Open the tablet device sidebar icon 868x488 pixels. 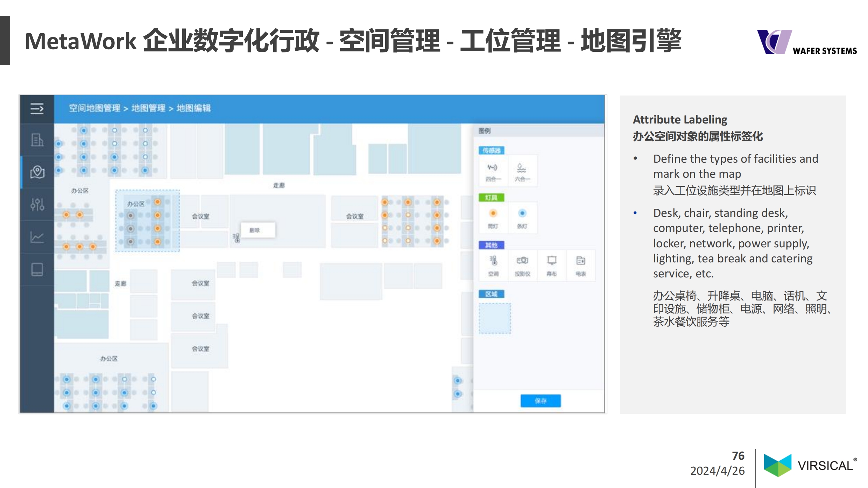[x=37, y=270]
